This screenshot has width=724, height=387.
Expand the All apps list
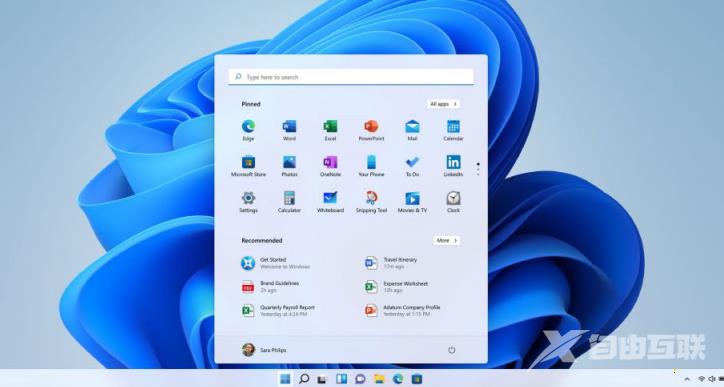(443, 104)
